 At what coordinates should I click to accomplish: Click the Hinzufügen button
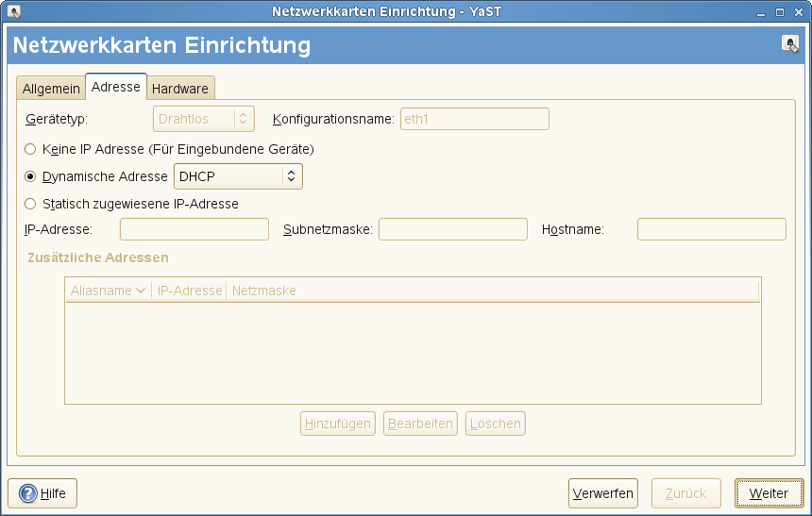pos(338,424)
